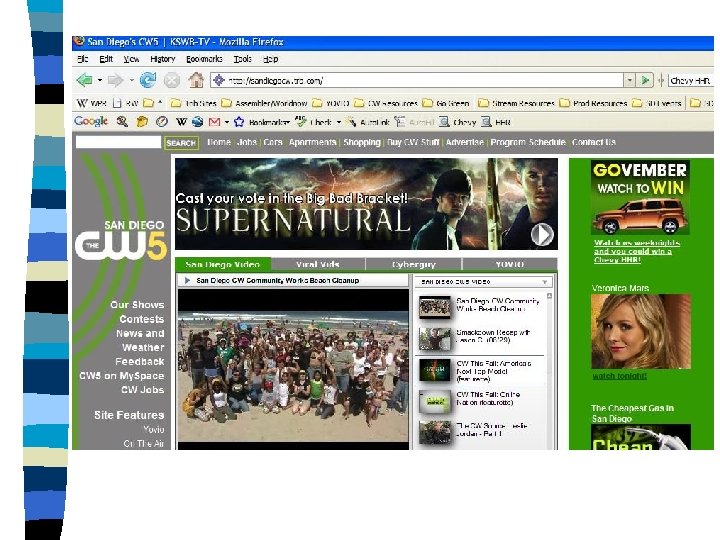
Task: Open the Assembler/Worldnow bookmark folder
Action: [264, 103]
